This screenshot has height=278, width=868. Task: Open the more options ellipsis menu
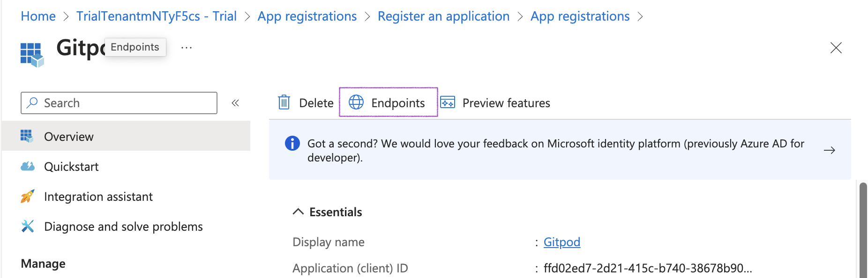pyautogui.click(x=187, y=48)
